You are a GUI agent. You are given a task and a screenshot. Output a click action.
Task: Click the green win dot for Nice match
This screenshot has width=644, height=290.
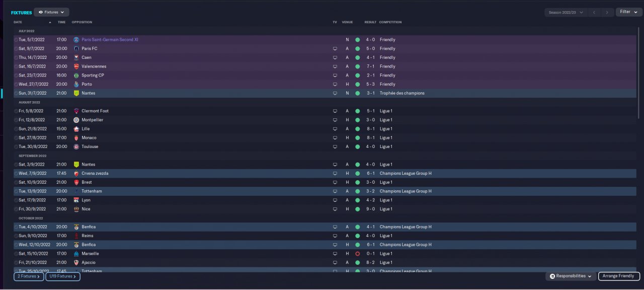[357, 209]
